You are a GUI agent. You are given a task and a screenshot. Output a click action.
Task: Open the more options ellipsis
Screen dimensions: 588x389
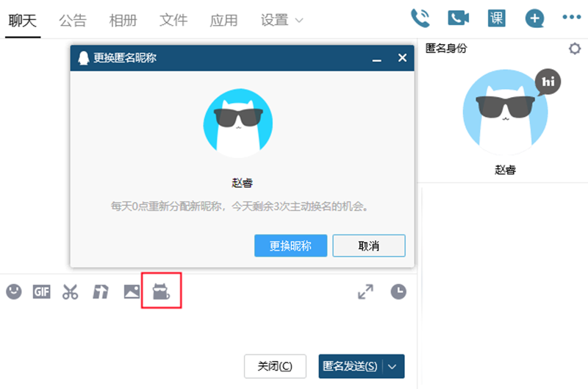pyautogui.click(x=571, y=18)
